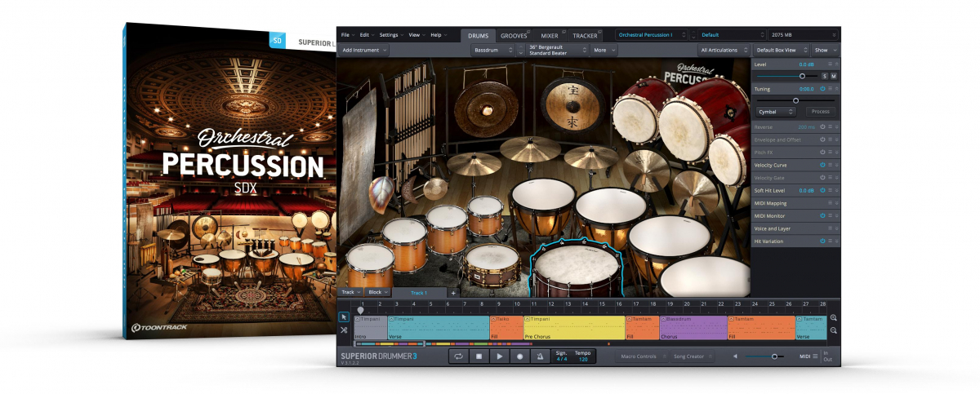The image size is (980, 394).
Task: Click the Process button
Action: (820, 112)
